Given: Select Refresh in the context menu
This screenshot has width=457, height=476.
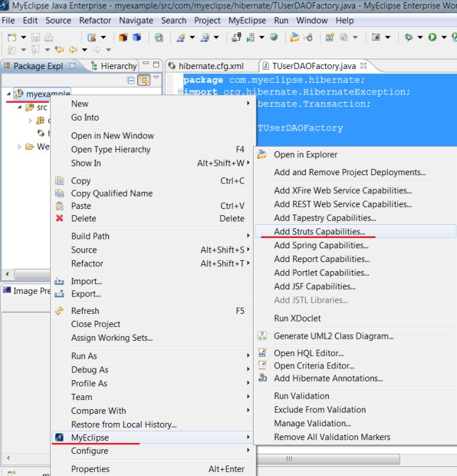Looking at the screenshot, I should tap(152, 311).
